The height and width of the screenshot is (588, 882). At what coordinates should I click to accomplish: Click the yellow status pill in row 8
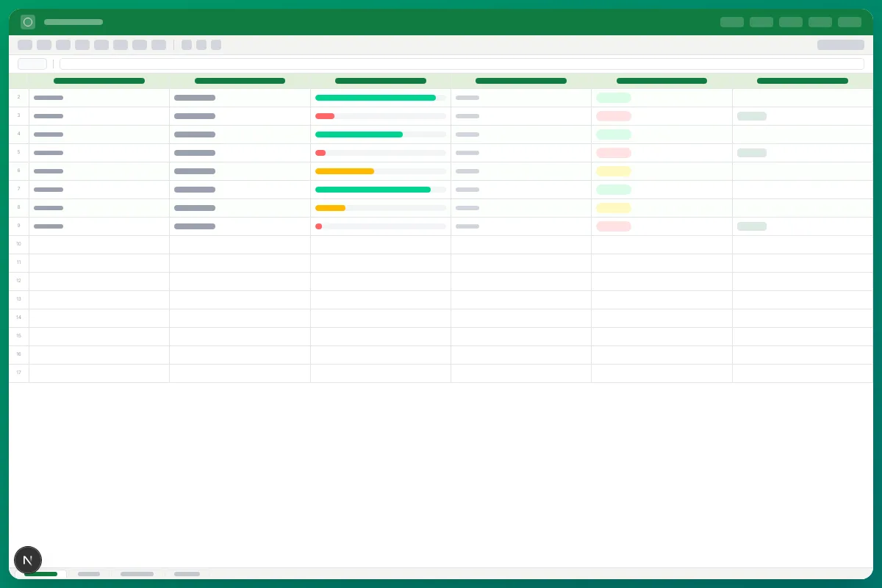coord(614,208)
